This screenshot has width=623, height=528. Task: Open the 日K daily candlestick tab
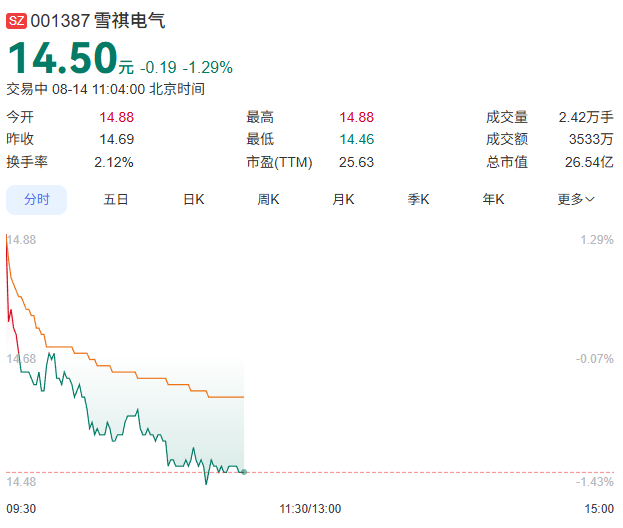point(193,199)
